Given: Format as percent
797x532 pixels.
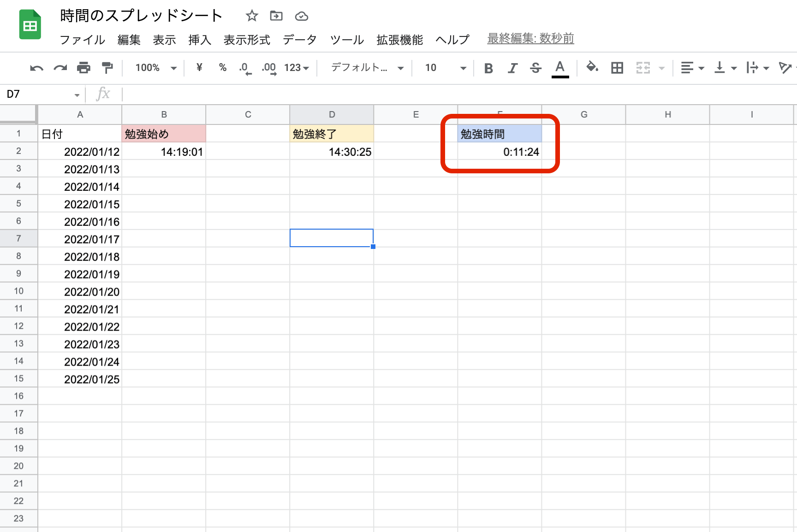Looking at the screenshot, I should (223, 68).
